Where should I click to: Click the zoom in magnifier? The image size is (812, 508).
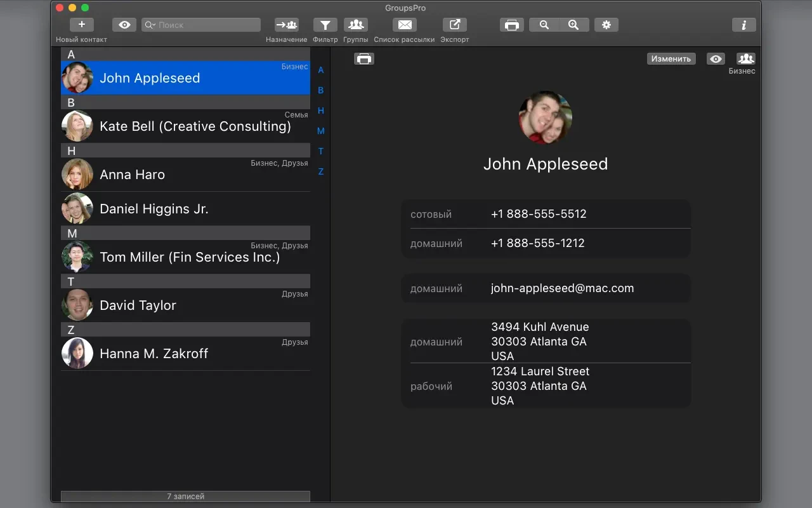pyautogui.click(x=573, y=25)
